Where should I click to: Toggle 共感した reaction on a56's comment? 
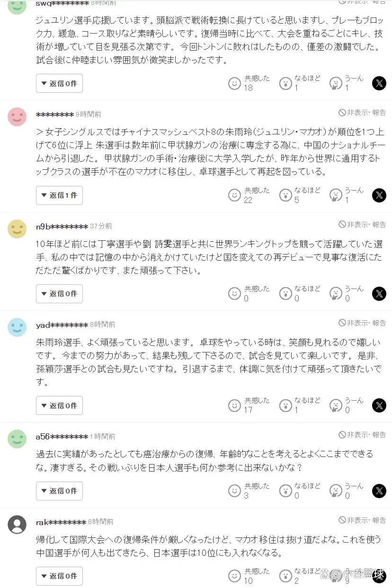[235, 491]
